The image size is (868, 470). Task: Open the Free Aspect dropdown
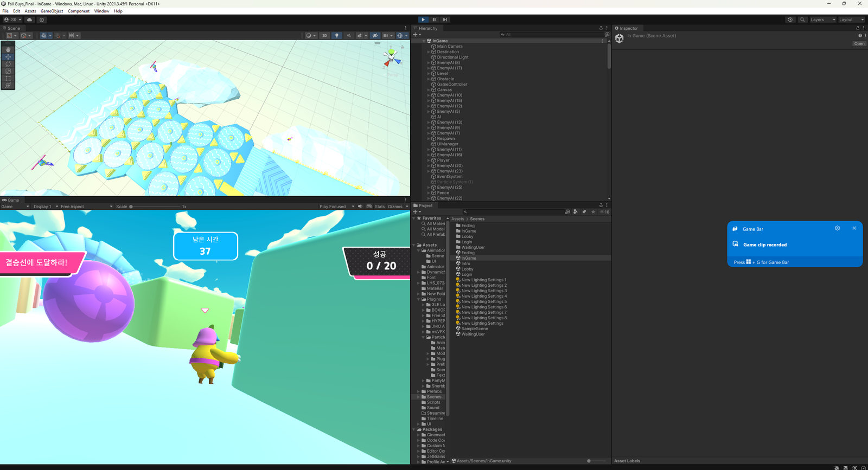click(87, 207)
